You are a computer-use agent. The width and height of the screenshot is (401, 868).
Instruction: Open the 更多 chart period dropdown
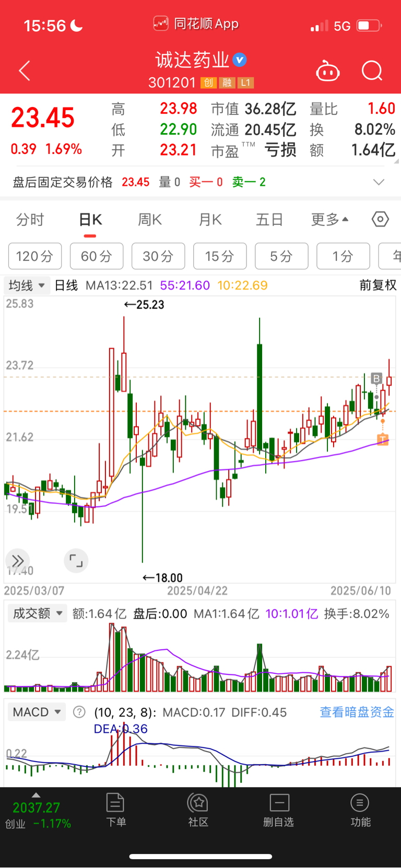330,220
